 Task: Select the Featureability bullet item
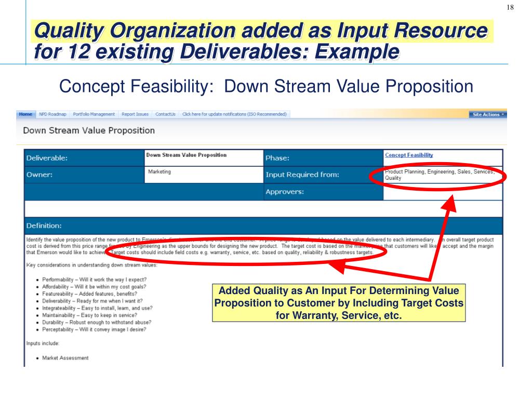pyautogui.click(x=89, y=294)
